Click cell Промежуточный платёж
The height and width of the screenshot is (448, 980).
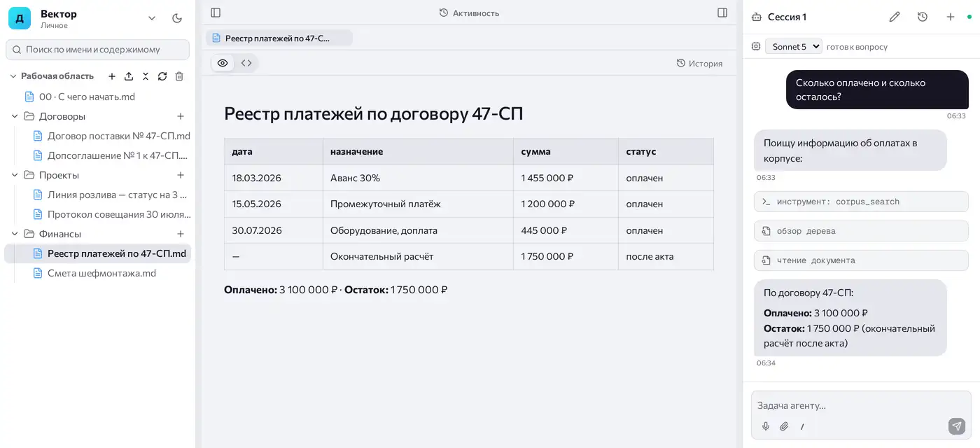(x=418, y=204)
